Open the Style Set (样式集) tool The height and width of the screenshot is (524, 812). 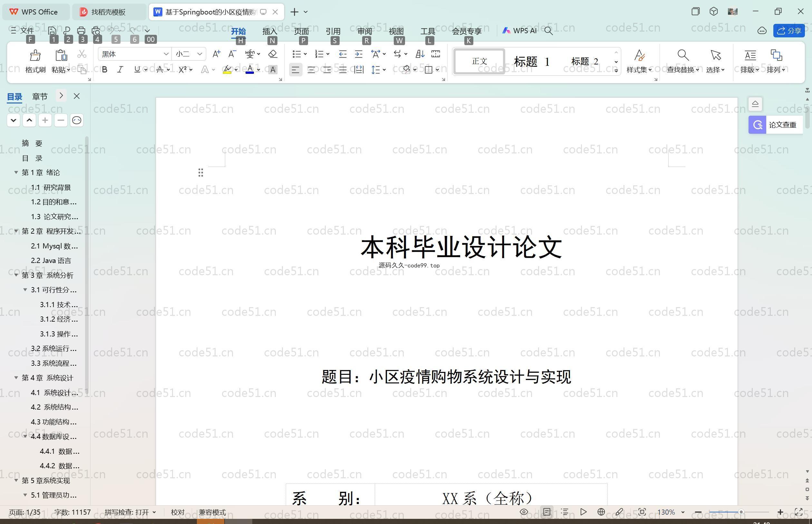639,61
